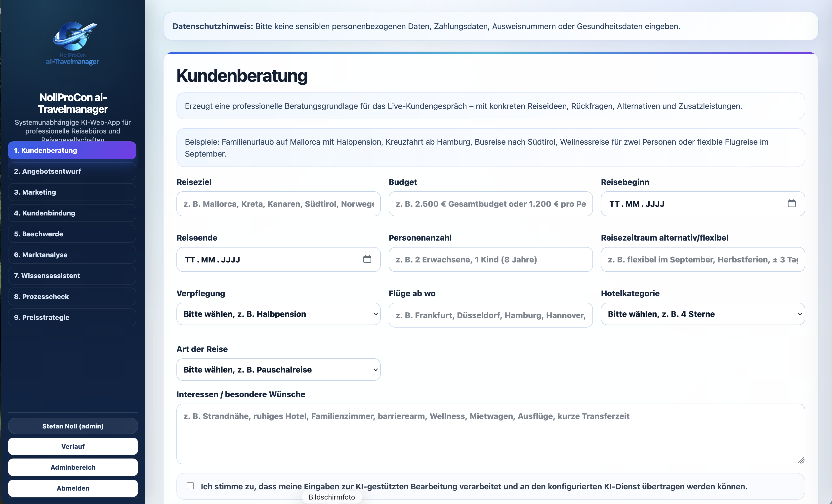The height and width of the screenshot is (504, 832).
Task: Click the Kundenberatung page heading
Action: pyautogui.click(x=242, y=76)
